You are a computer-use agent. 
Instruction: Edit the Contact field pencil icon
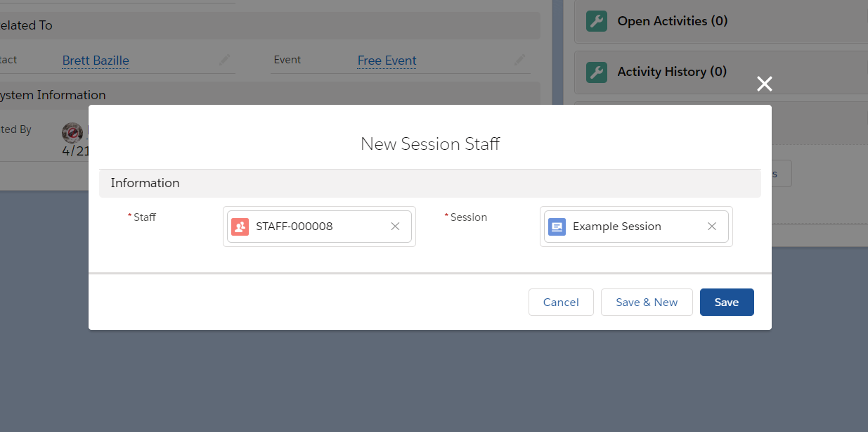(x=225, y=61)
